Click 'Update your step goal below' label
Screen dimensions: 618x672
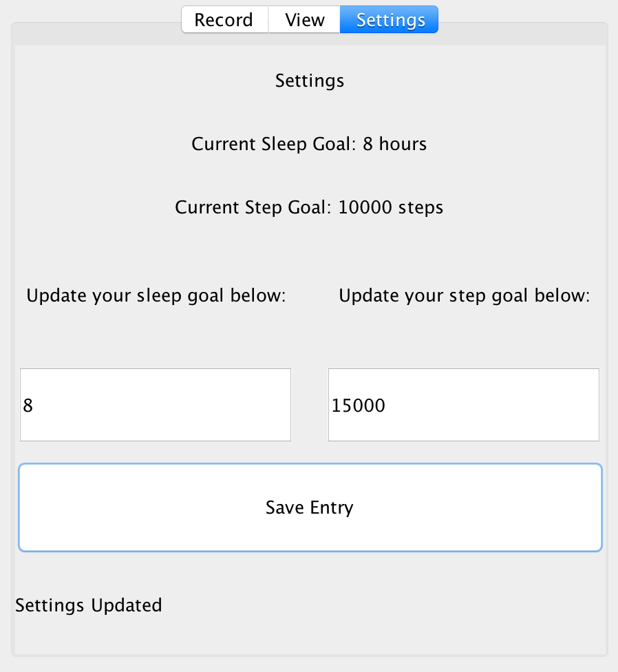[465, 295]
